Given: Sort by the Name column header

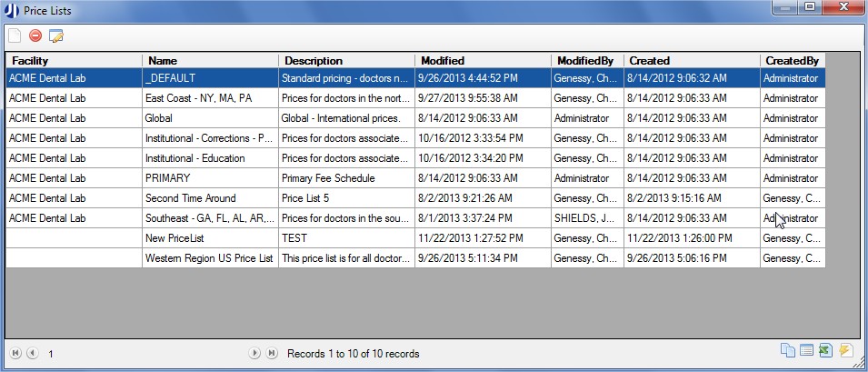Looking at the screenshot, I should point(210,60).
